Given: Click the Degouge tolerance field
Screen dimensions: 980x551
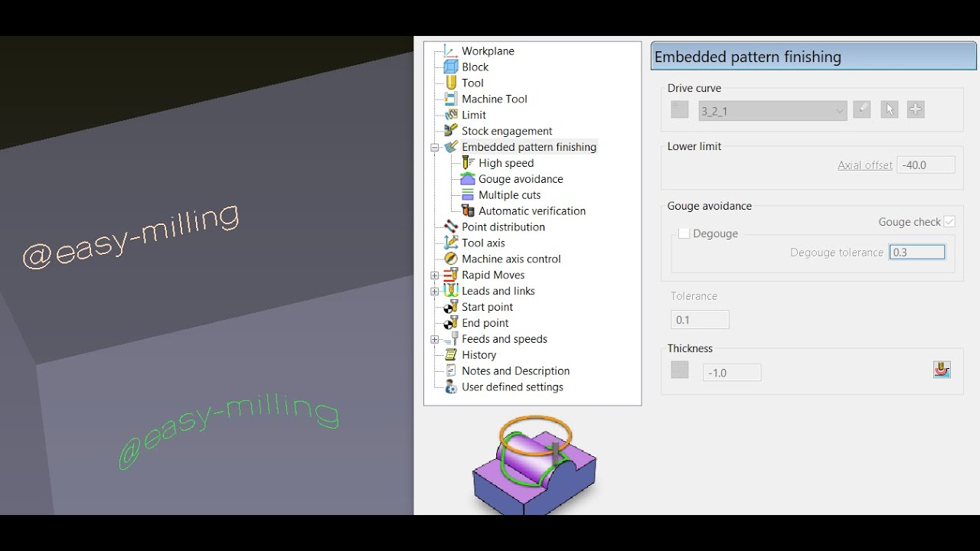Looking at the screenshot, I should [917, 252].
